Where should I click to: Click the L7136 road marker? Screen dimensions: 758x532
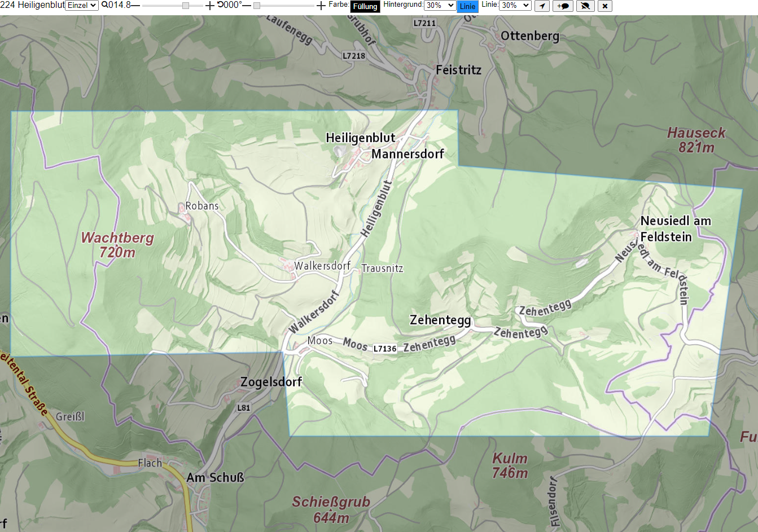[385, 349]
